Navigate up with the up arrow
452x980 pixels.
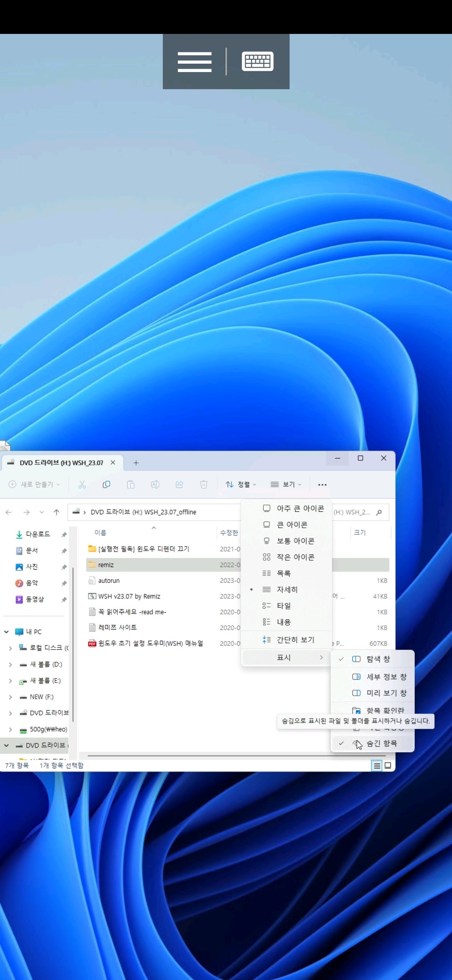[x=56, y=512]
